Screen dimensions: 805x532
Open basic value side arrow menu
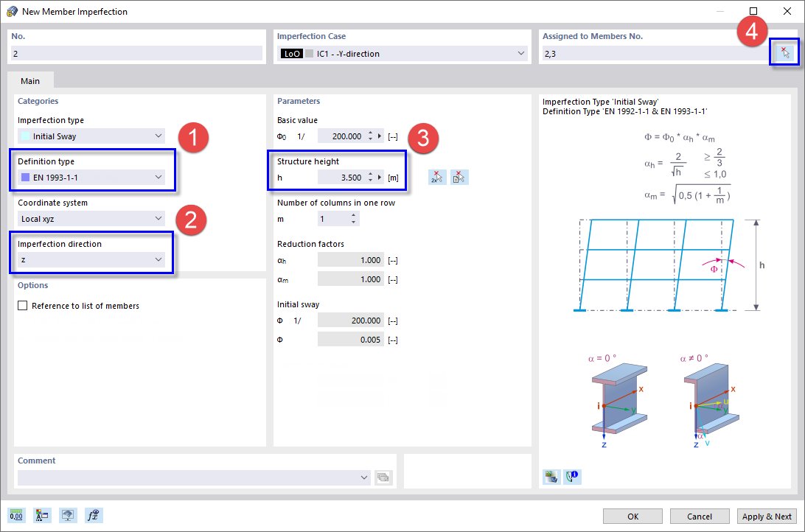click(380, 136)
